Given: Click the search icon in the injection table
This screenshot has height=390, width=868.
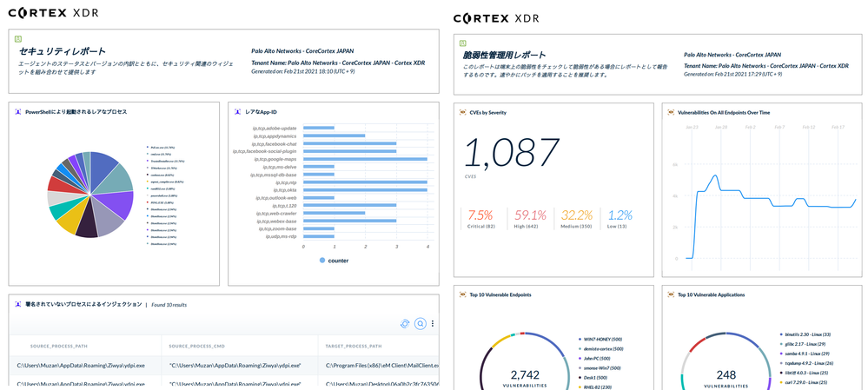Looking at the screenshot, I should (421, 324).
